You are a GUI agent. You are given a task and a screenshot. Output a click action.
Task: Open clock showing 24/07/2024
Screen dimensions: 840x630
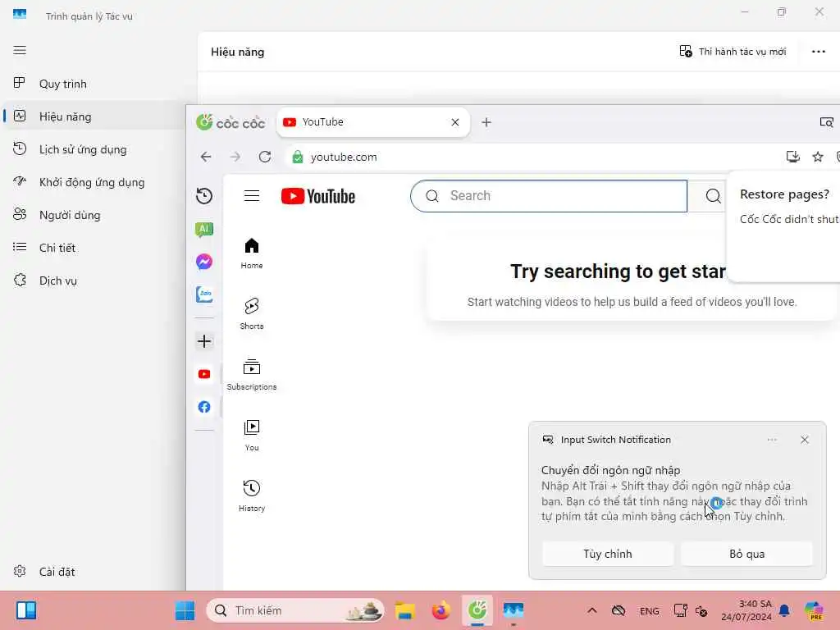click(746, 610)
